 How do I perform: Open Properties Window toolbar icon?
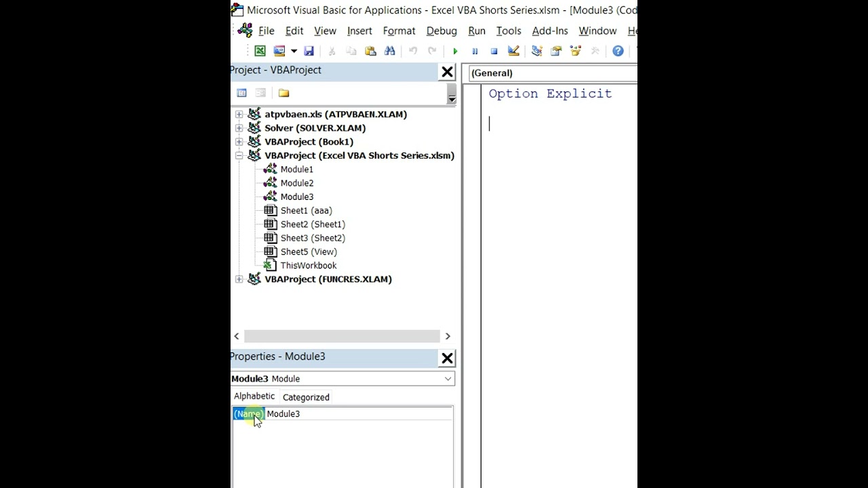556,51
